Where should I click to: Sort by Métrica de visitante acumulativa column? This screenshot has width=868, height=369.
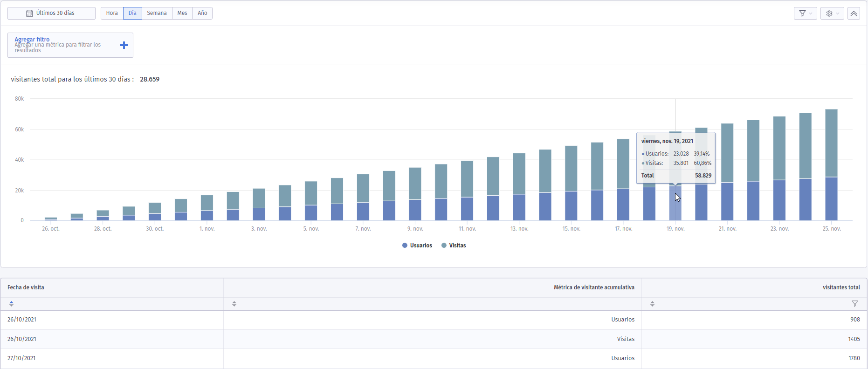(234, 304)
